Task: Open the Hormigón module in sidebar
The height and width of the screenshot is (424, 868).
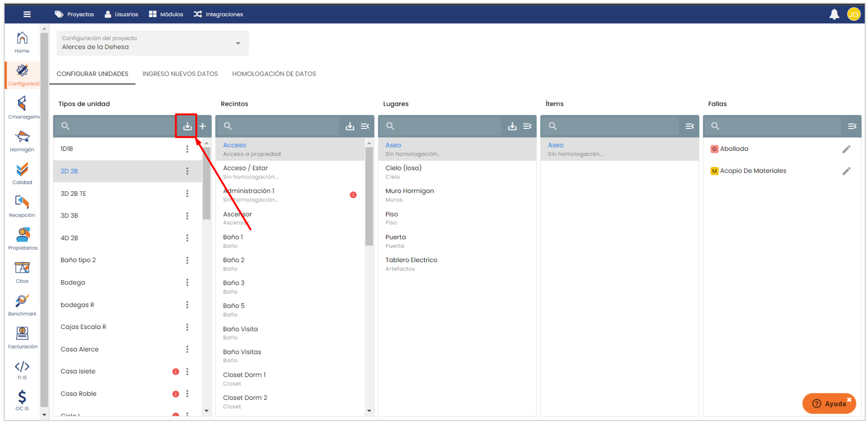Action: [22, 141]
